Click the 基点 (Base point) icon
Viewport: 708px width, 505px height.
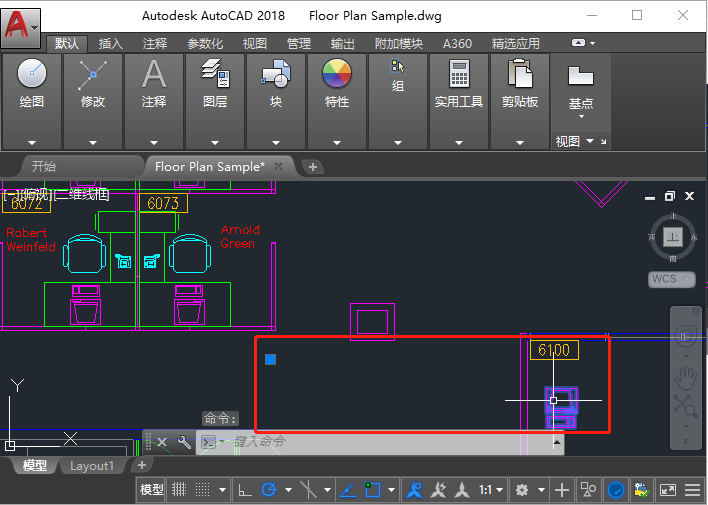pyautogui.click(x=581, y=77)
